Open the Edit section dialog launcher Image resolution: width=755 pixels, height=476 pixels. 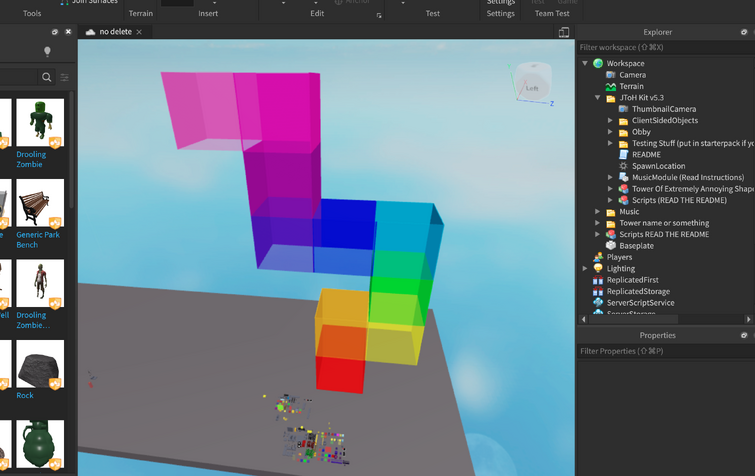click(x=379, y=16)
